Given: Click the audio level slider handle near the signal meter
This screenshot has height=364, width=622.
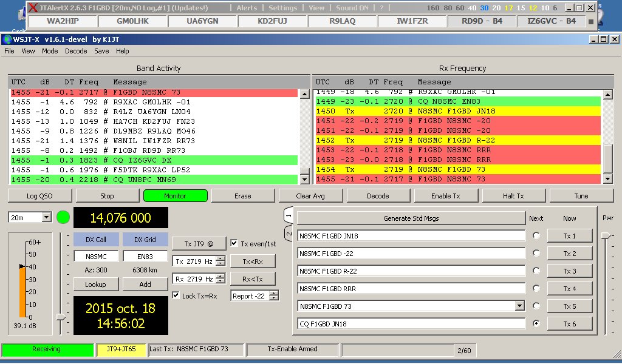Looking at the screenshot, I should pyautogui.click(x=61, y=317).
